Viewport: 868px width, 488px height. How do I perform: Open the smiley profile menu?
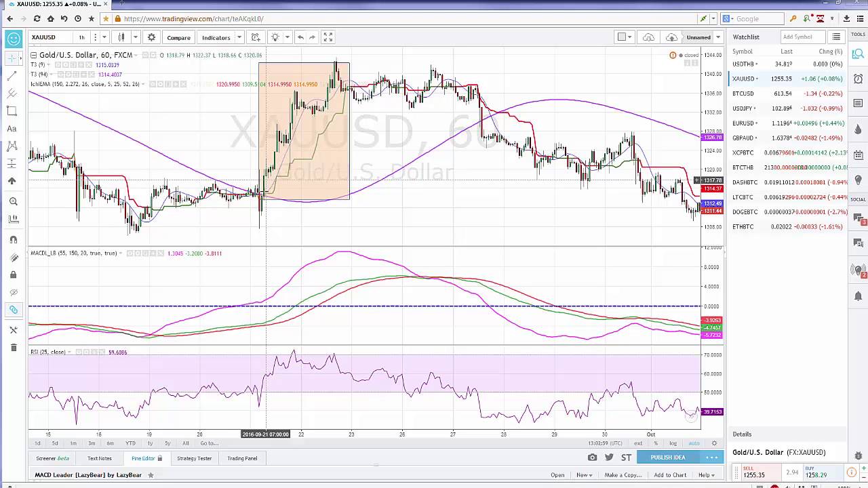tap(14, 38)
